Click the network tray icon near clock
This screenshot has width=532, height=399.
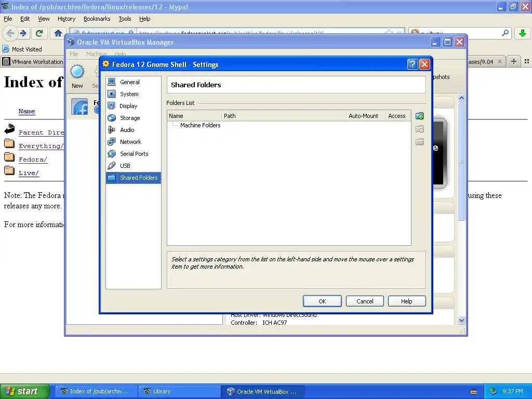coord(494,391)
